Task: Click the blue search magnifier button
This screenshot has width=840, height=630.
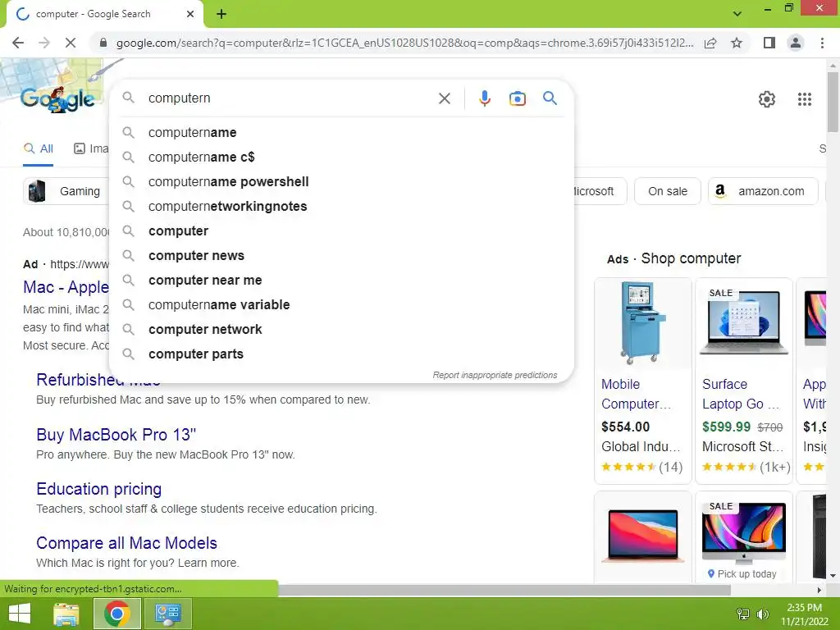Action: point(550,98)
